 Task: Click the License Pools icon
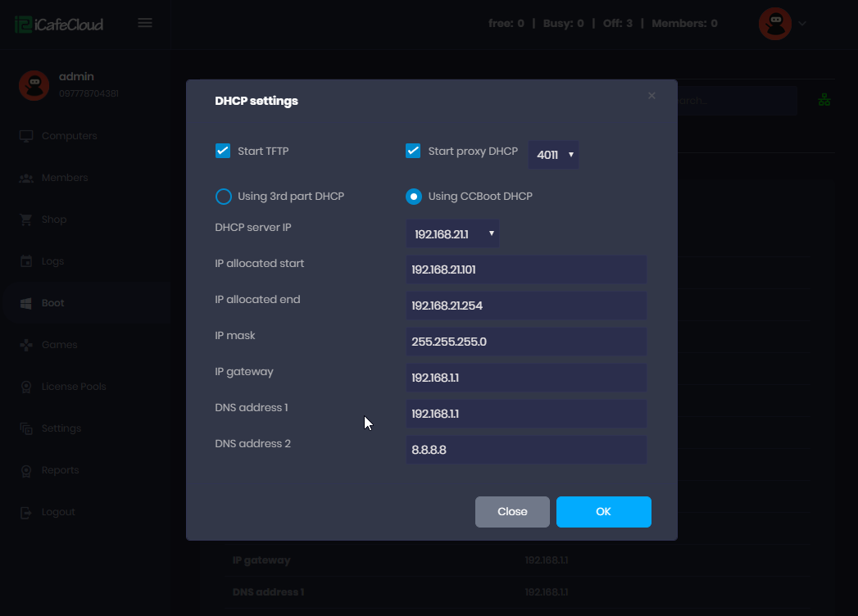pyautogui.click(x=25, y=386)
